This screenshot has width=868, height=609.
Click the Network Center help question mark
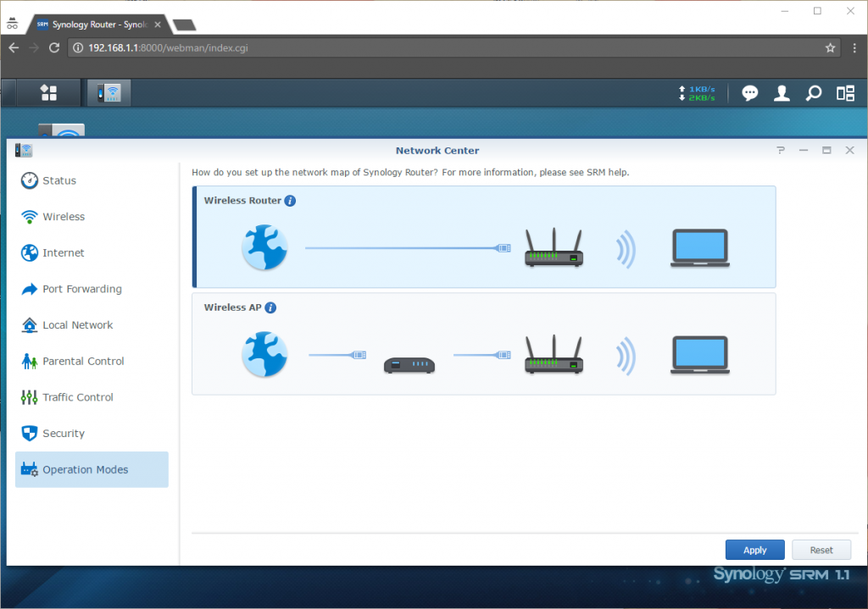781,151
